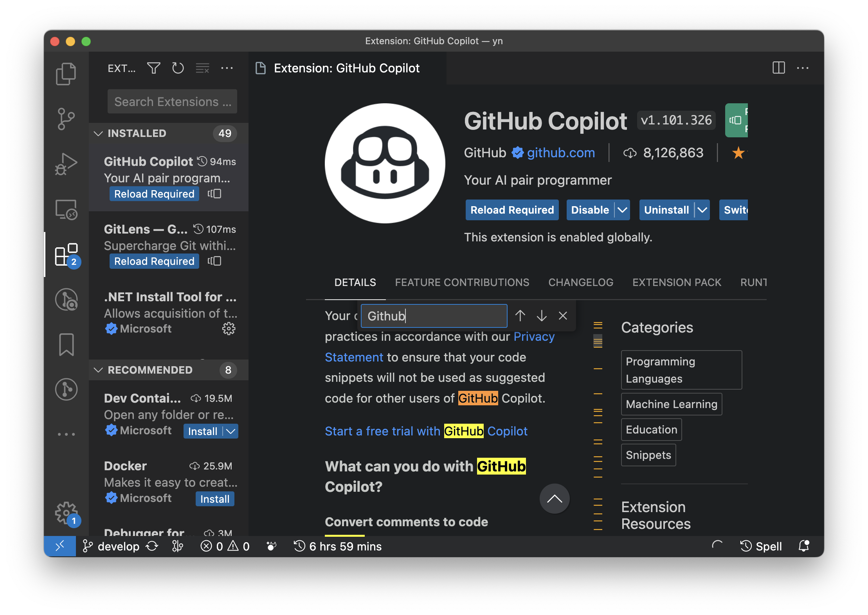This screenshot has height=615, width=868.
Task: Open the Disable button dropdown arrow
Action: coord(622,210)
